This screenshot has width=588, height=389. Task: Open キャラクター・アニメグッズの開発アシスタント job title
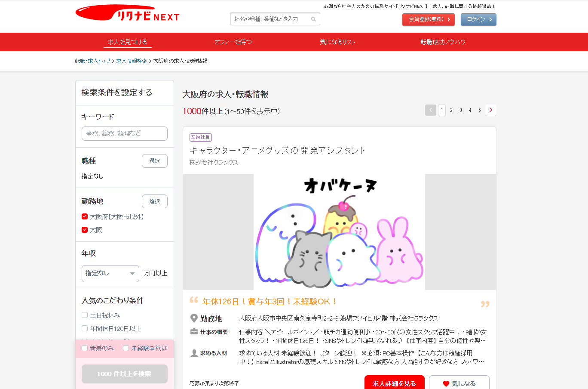click(x=277, y=150)
